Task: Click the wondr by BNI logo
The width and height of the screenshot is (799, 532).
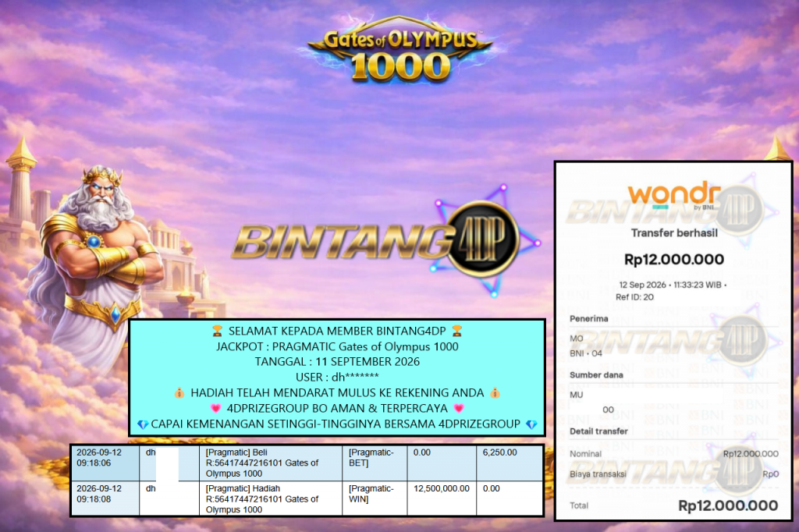Action: 673,195
